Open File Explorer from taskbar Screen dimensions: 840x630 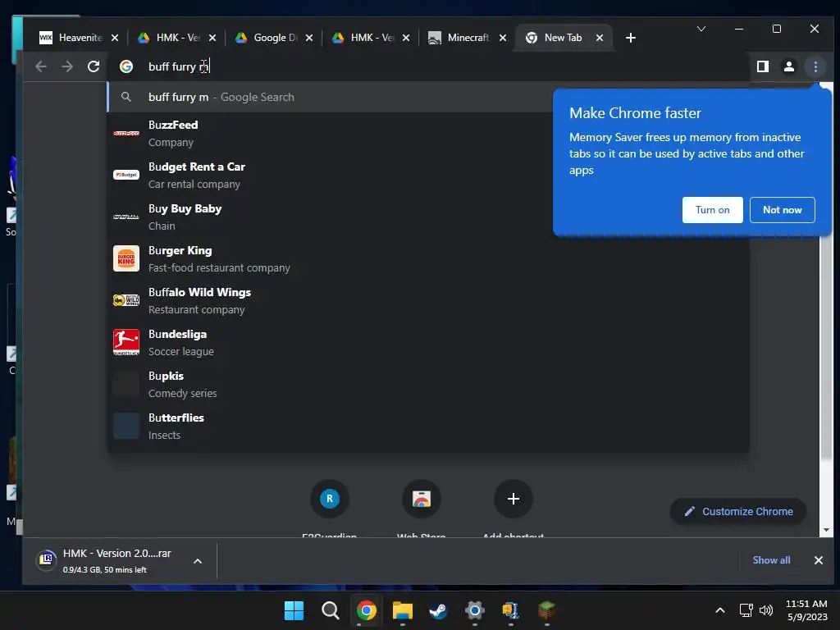coord(402,610)
